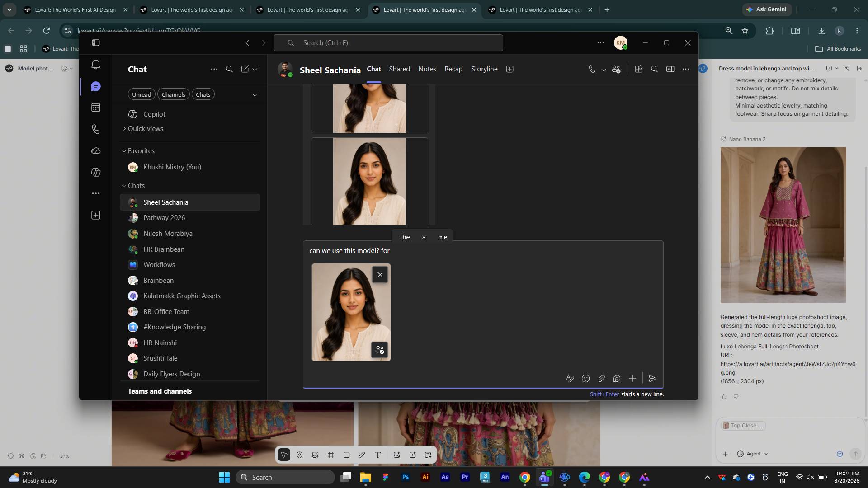Click the emoji picker in the compose box

(x=585, y=379)
